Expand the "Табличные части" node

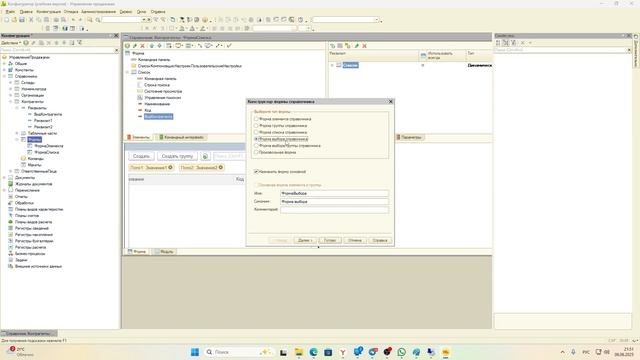pos(17,133)
